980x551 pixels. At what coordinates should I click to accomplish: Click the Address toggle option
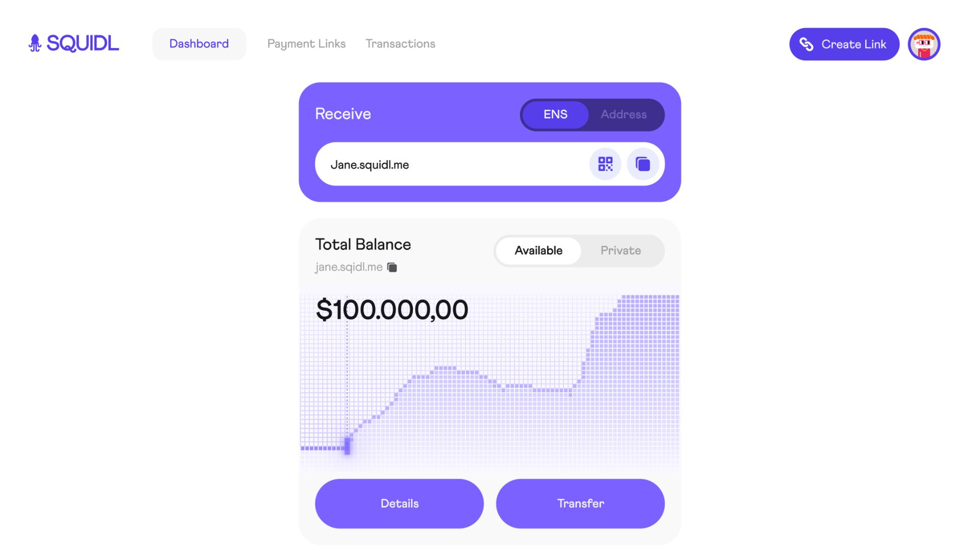click(624, 114)
